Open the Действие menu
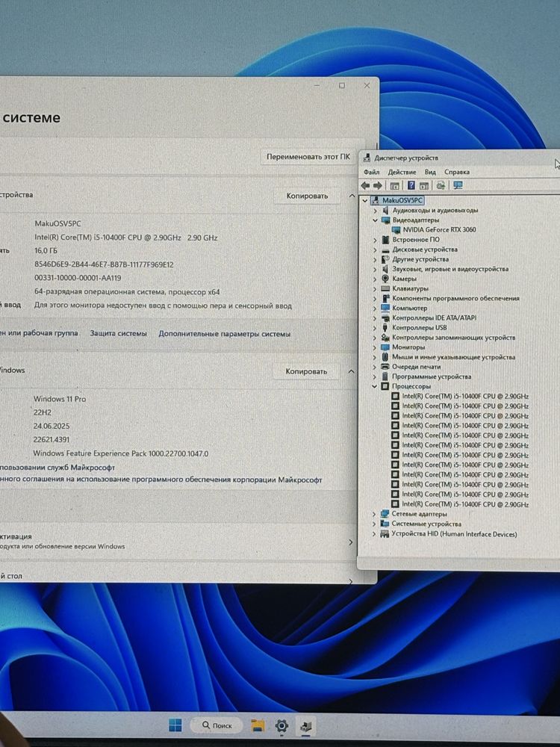The width and height of the screenshot is (560, 747). tap(402, 172)
